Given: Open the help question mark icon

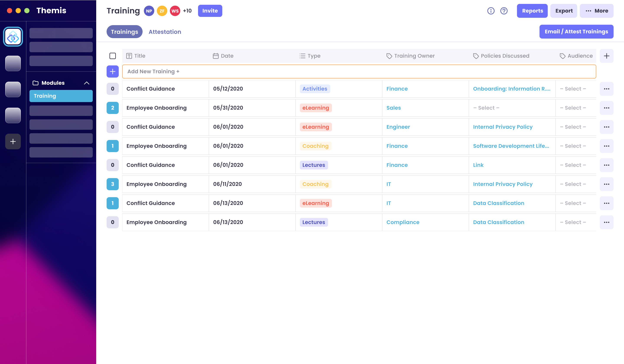Looking at the screenshot, I should click(504, 11).
